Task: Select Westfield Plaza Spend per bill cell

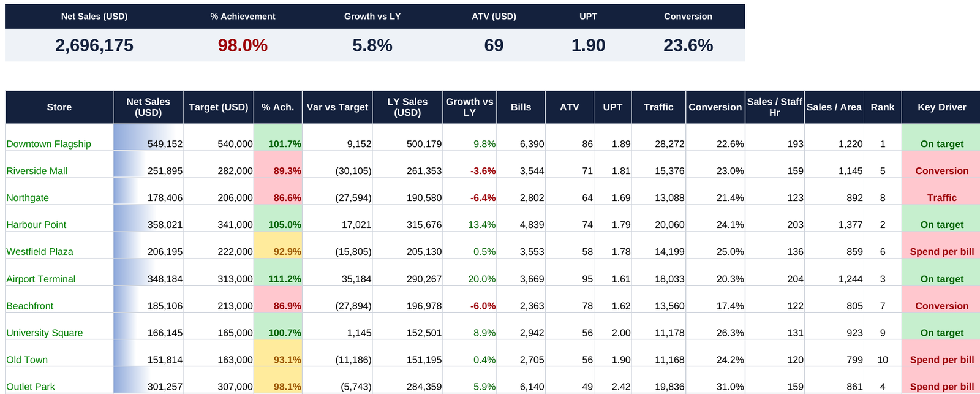Action: click(941, 245)
